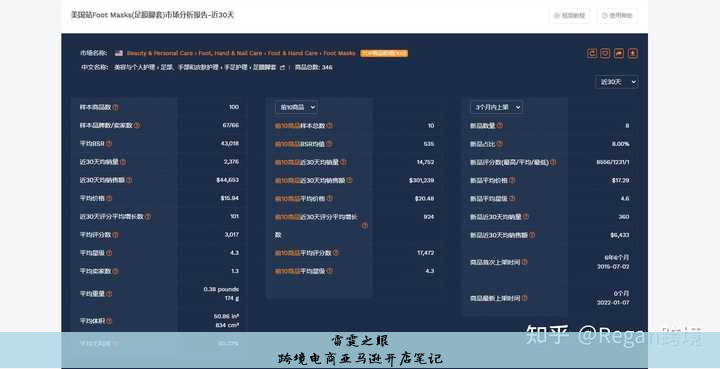The image size is (720, 369).
Task: Click the 新品占比 value 8.00%
Action: click(620, 144)
